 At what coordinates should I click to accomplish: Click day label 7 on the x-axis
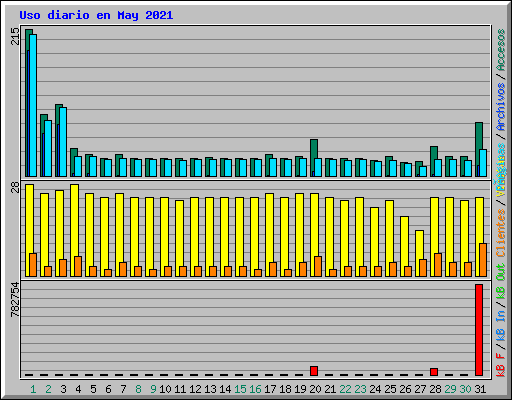123,389
